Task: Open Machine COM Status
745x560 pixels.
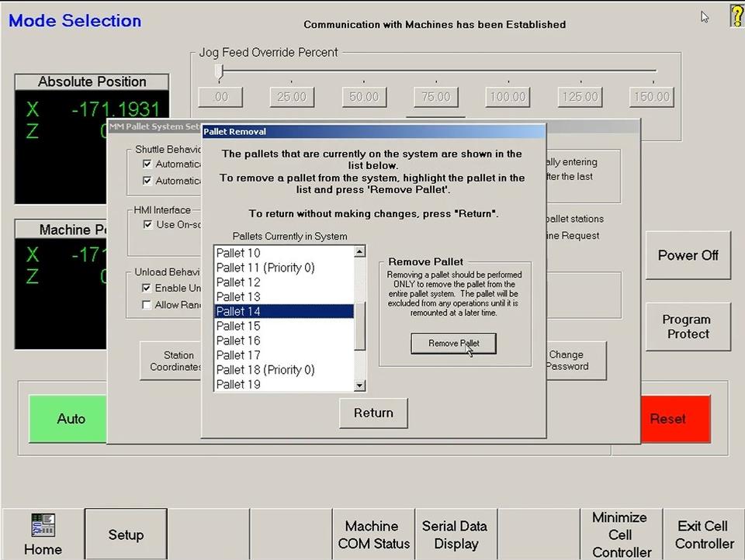Action: click(x=373, y=534)
